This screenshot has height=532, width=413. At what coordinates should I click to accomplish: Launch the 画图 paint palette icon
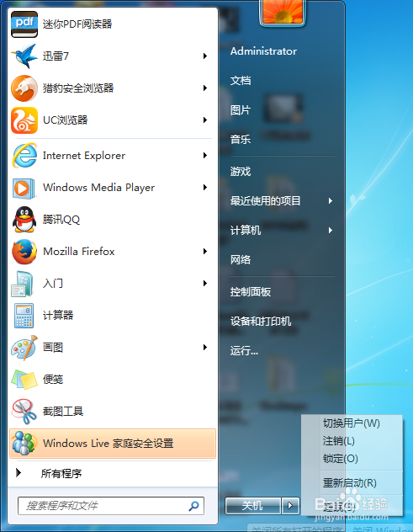tap(24, 348)
